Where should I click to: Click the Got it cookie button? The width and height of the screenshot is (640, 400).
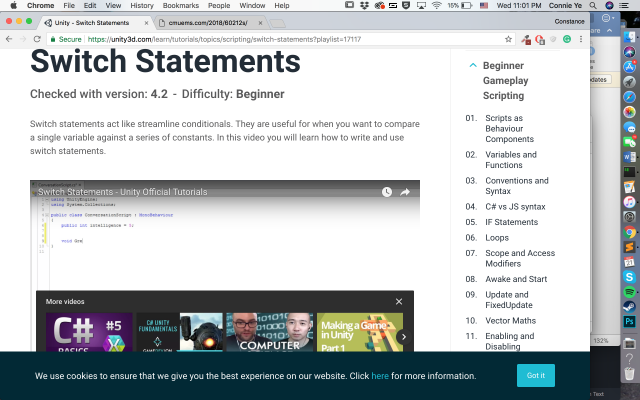click(536, 375)
